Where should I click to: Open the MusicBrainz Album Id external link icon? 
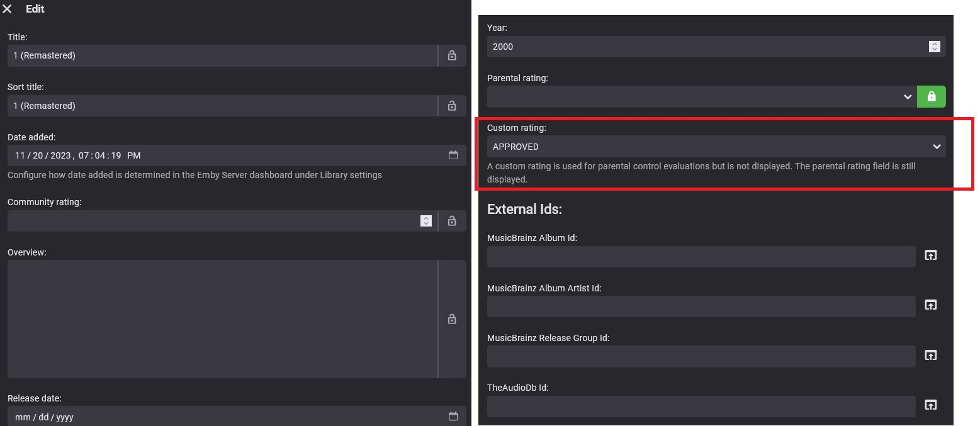(x=930, y=255)
